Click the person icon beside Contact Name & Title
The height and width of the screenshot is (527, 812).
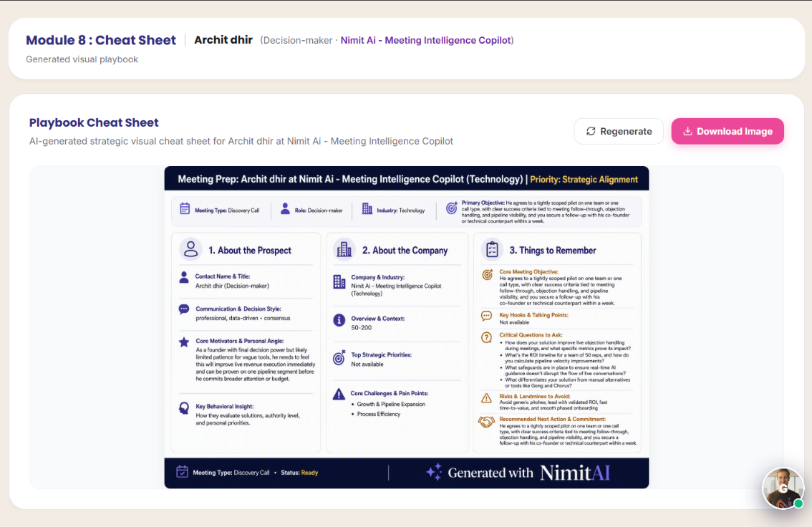click(x=184, y=278)
